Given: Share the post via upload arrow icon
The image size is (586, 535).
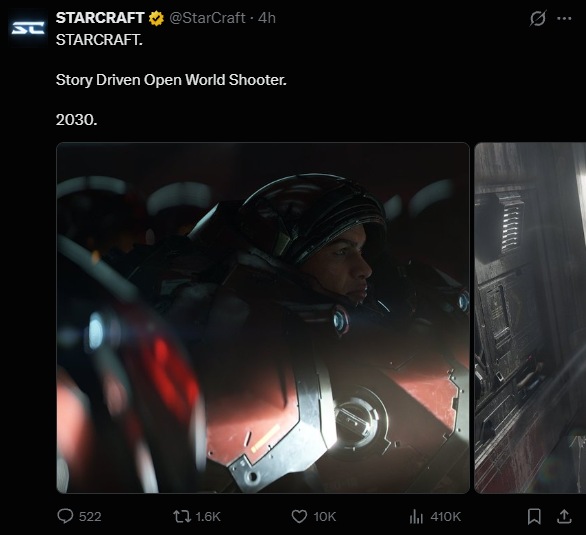Looking at the screenshot, I should (564, 517).
